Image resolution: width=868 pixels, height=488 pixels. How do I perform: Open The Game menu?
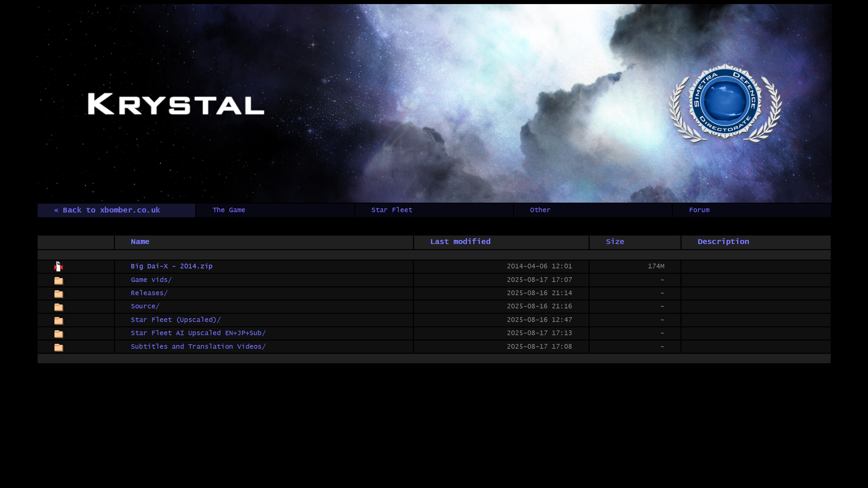coord(229,210)
